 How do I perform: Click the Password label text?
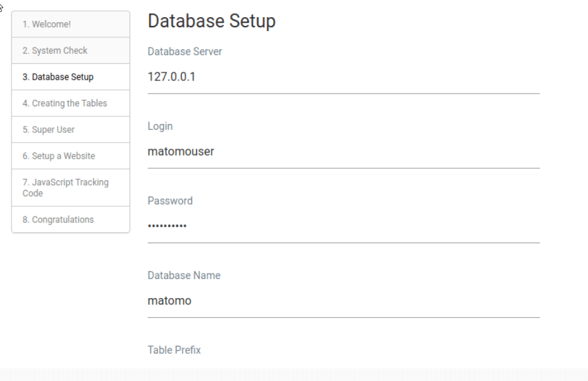[170, 201]
